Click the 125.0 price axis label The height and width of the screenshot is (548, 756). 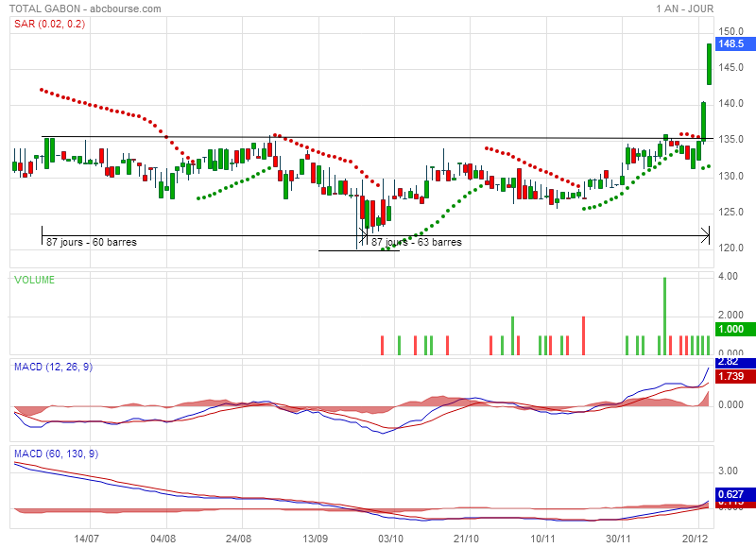tap(730, 212)
